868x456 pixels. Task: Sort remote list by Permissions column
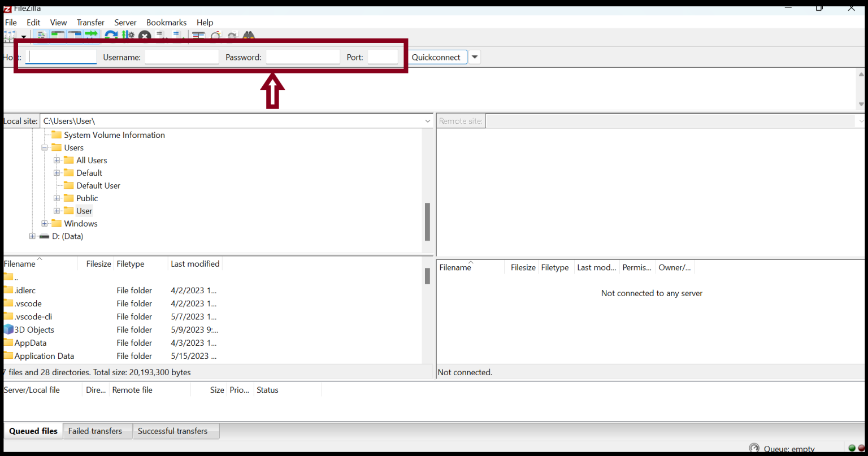point(637,267)
